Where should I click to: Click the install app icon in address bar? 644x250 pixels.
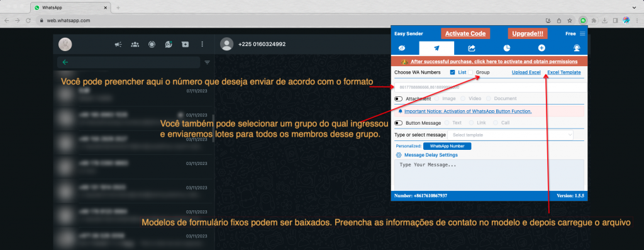[548, 20]
